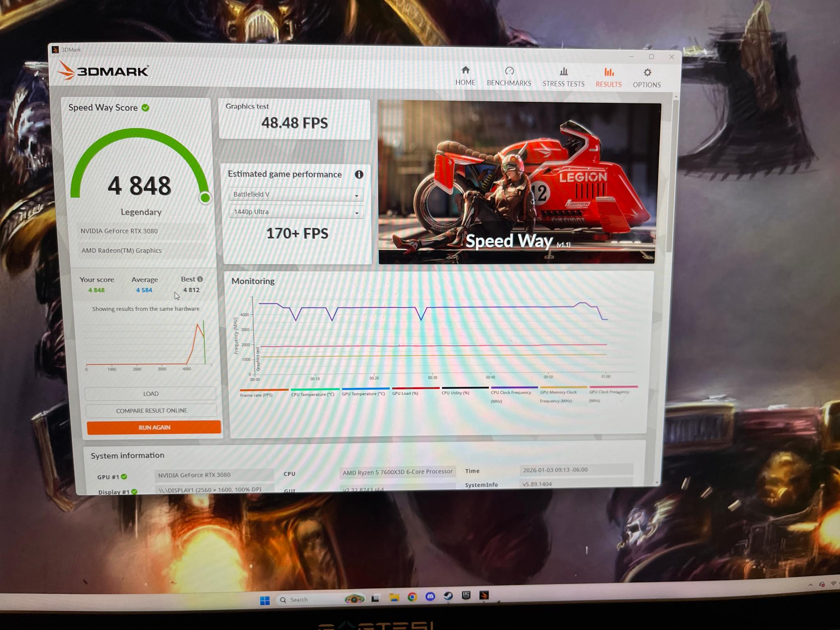Open the BENCHMARKS tab
Viewport: 840px width, 630px height.
(x=509, y=77)
